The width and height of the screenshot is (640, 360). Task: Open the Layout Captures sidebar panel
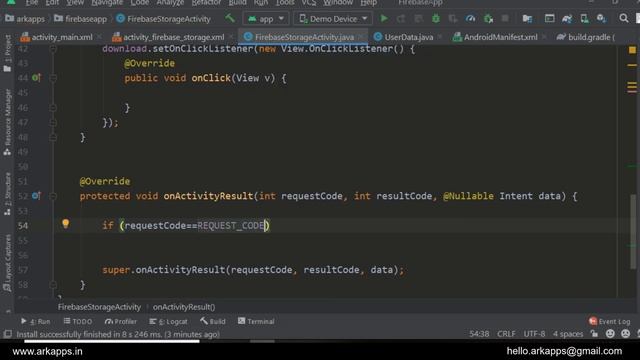(x=7, y=263)
